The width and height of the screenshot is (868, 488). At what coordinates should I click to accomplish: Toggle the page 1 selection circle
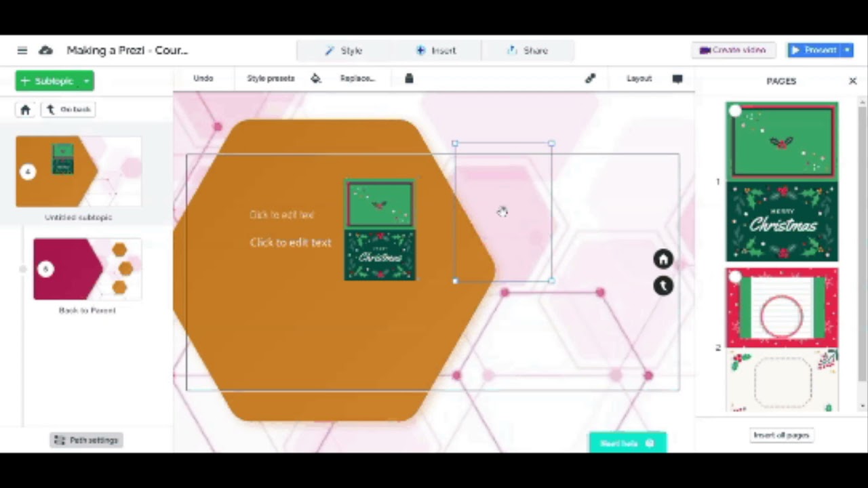(736, 111)
